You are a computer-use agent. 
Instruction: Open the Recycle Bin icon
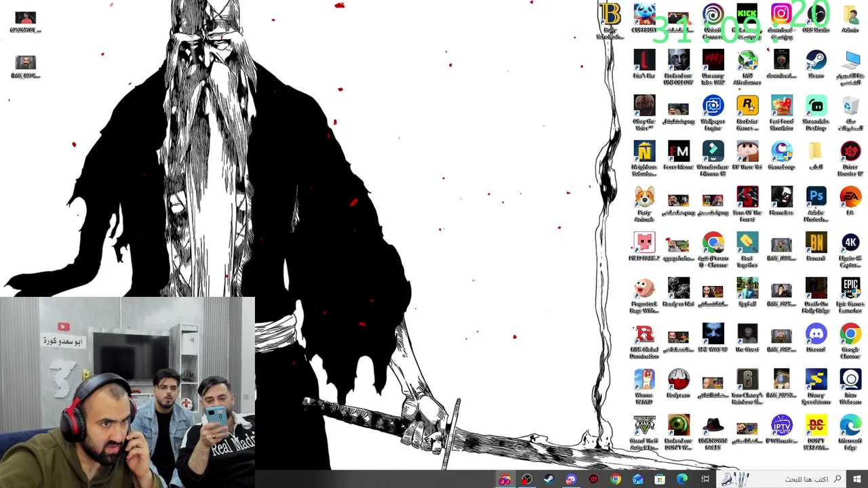[x=850, y=113]
